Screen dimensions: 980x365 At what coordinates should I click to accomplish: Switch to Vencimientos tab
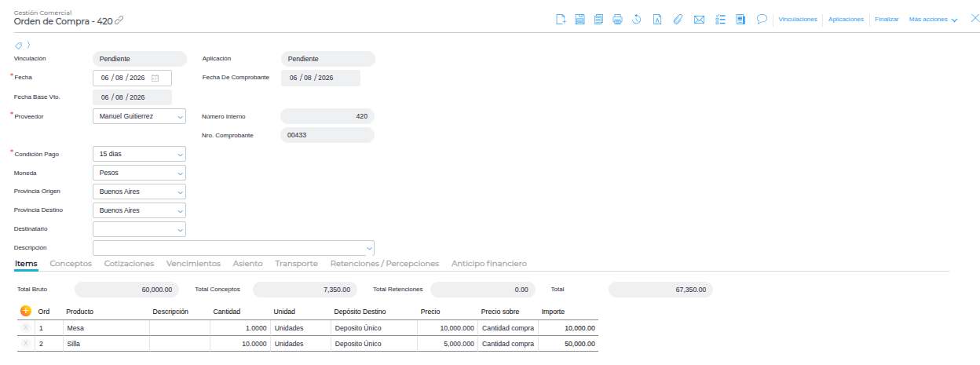click(194, 264)
